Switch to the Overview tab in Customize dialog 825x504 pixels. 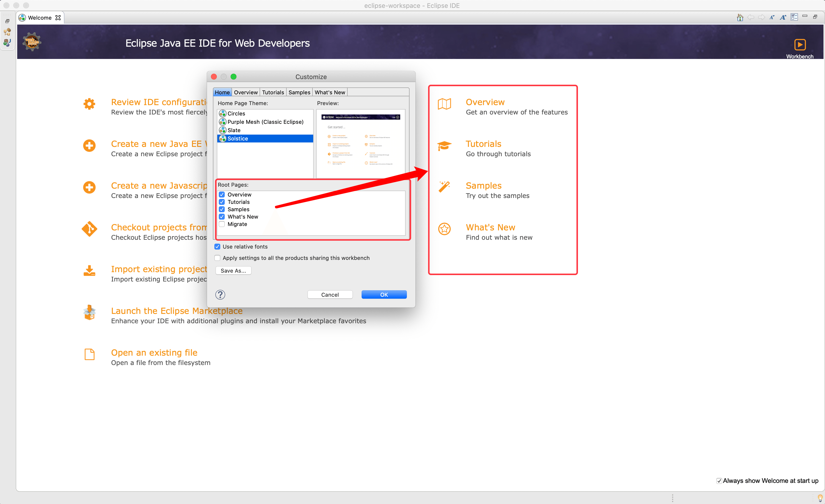click(246, 92)
